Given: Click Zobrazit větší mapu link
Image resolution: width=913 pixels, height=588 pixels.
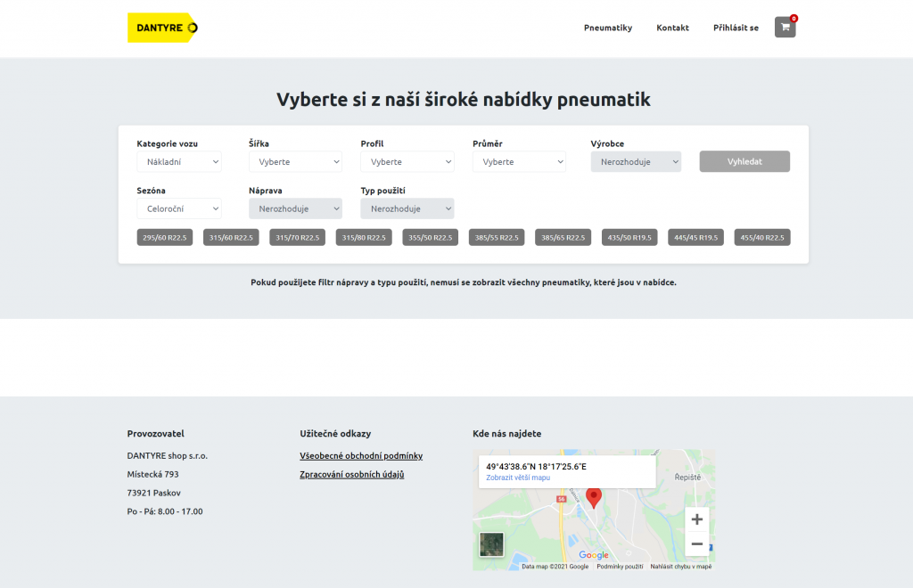Looking at the screenshot, I should click(x=518, y=478).
